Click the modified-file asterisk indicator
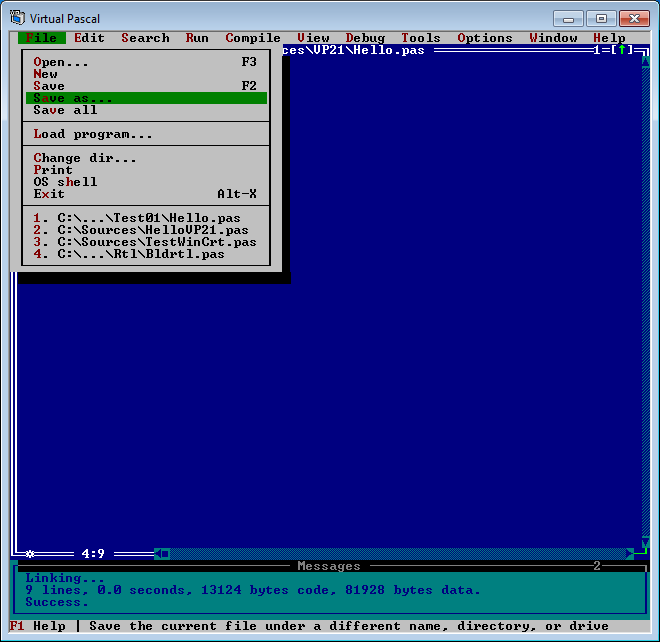This screenshot has height=642, width=660. pyautogui.click(x=30, y=553)
